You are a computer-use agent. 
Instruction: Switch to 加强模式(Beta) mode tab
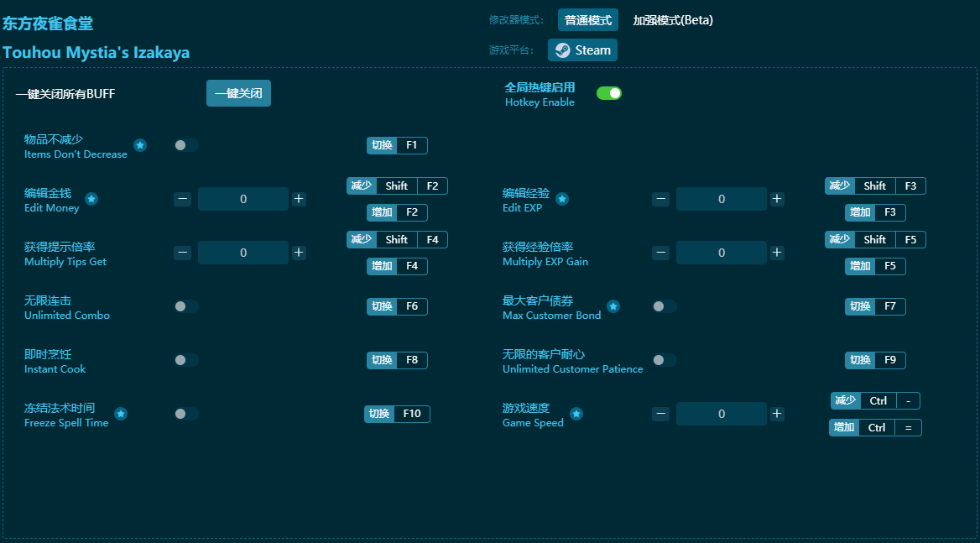673,20
